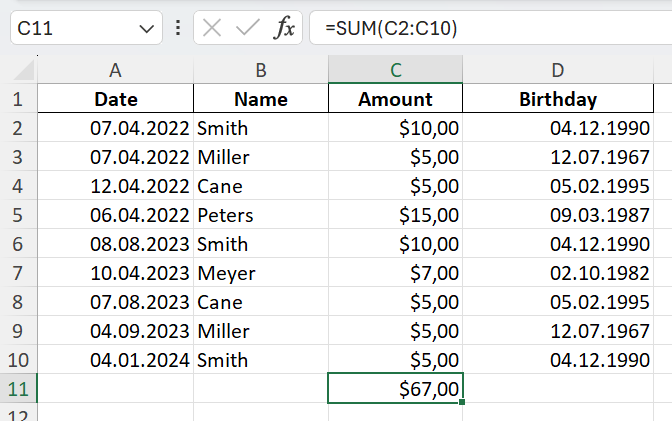Select the date cell 07.08.2023
This screenshot has width=672, height=421.
coord(116,302)
